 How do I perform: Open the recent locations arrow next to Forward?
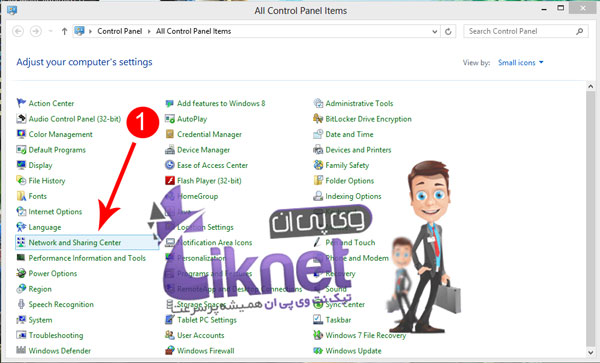click(x=51, y=31)
